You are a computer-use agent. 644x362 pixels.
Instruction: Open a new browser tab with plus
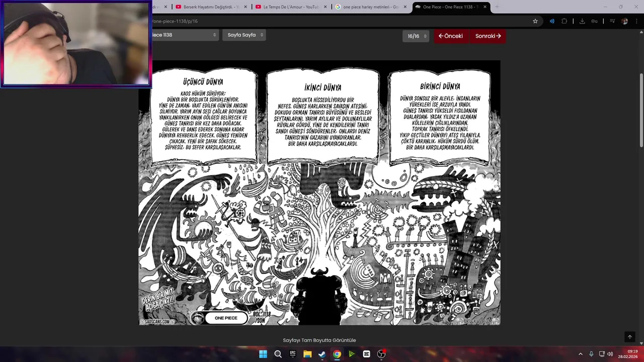coord(497,7)
